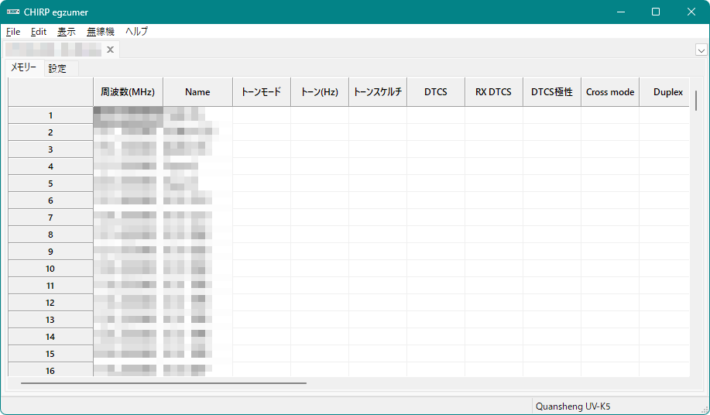This screenshot has height=415, width=710.
Task: Click the Name column header
Action: coord(198,92)
